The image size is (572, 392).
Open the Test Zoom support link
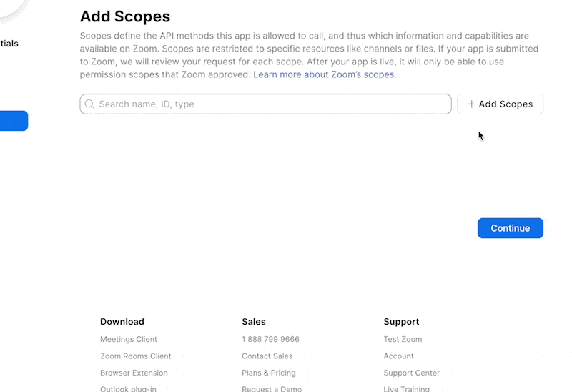pos(403,340)
